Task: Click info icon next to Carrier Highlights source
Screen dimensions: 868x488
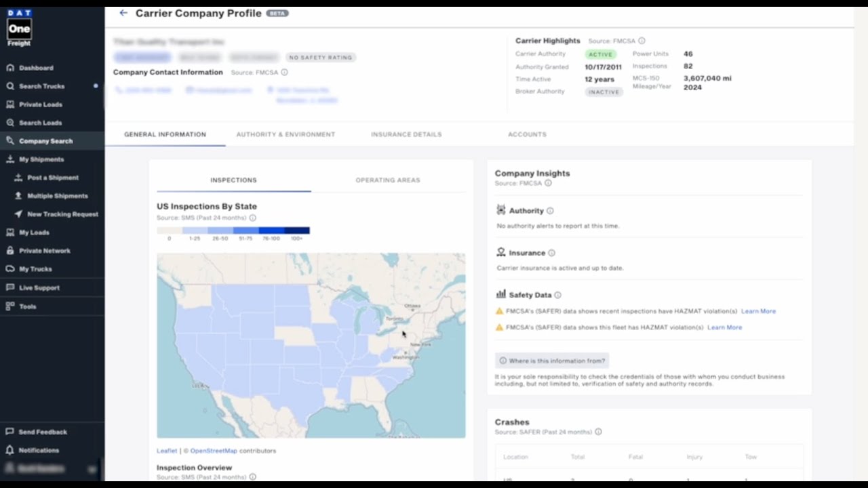Action: [x=642, y=41]
